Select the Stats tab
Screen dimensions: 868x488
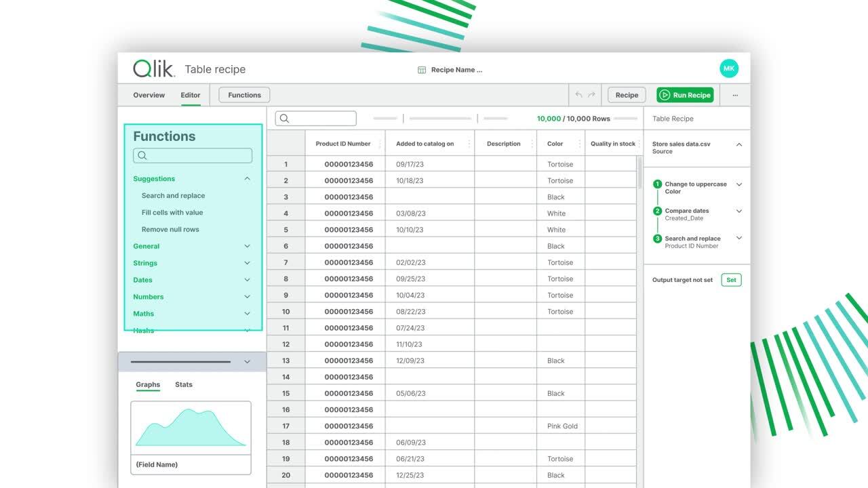[184, 384]
